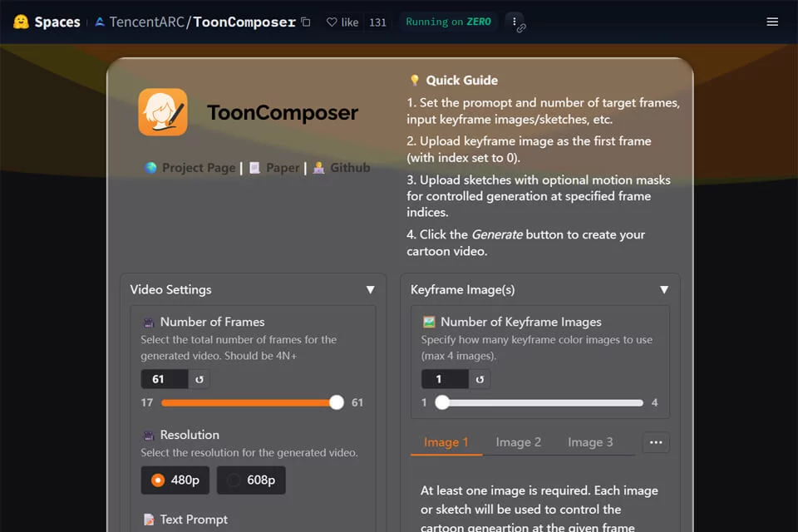Screen dimensions: 798x532
Task: Click the '(max 4 images).' hint text
Action: point(459,356)
